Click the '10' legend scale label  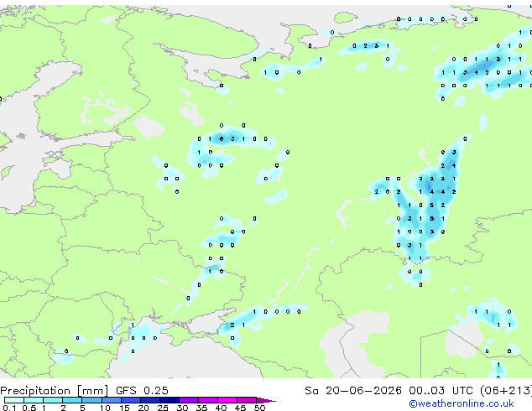pos(105,408)
